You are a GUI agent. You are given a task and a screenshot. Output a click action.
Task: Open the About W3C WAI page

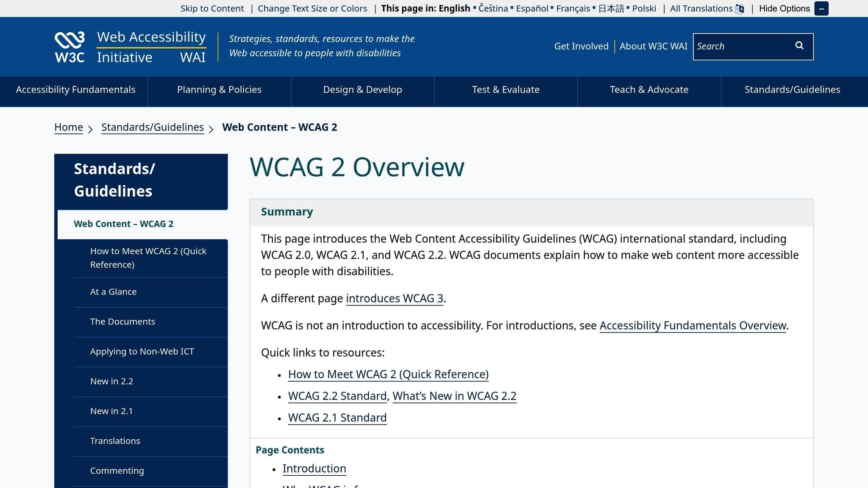[x=654, y=47]
